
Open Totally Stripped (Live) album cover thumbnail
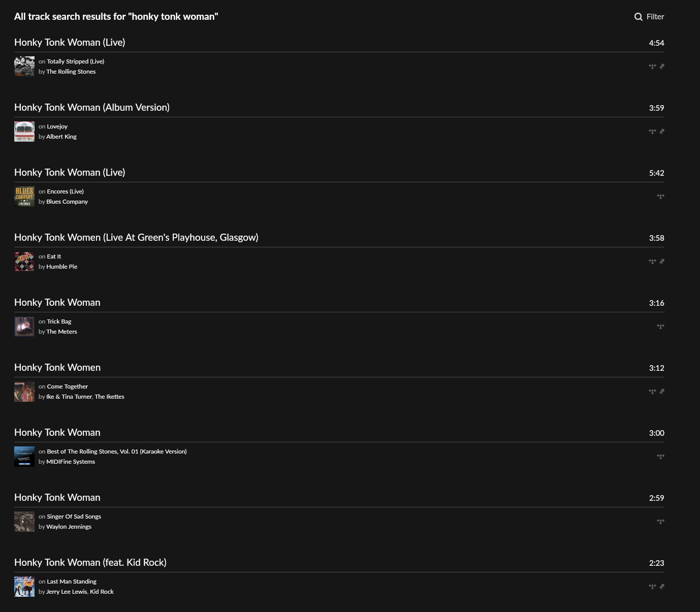point(24,67)
